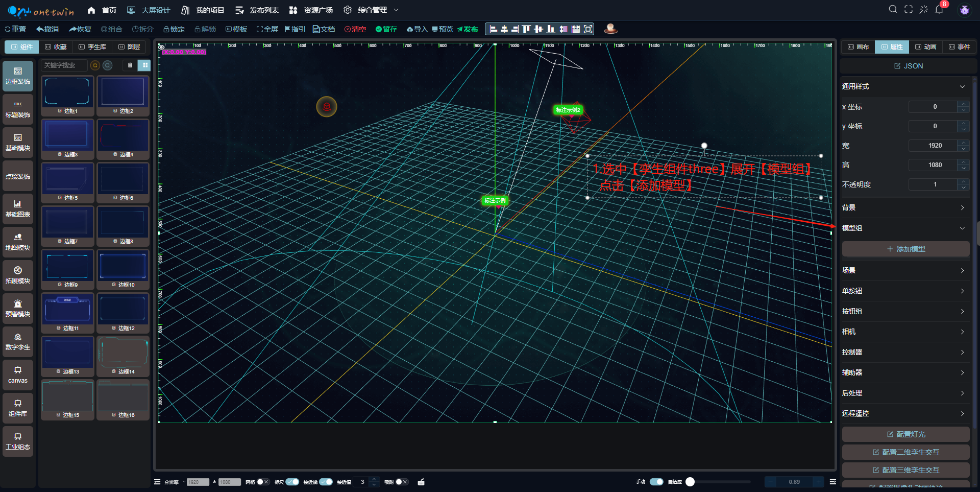The height and width of the screenshot is (492, 980).
Task: Turn on the 吸附 (snap) toggle
Action: pyautogui.click(x=402, y=482)
